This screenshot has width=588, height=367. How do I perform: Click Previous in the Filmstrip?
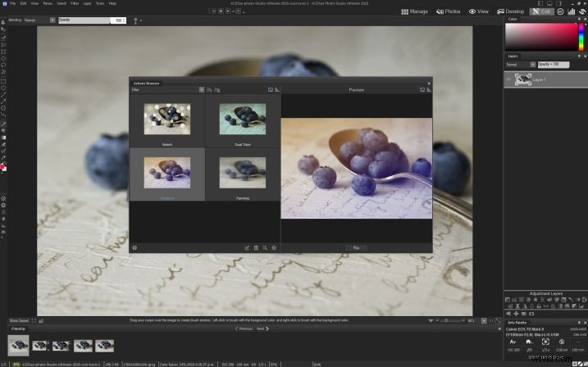pos(244,328)
